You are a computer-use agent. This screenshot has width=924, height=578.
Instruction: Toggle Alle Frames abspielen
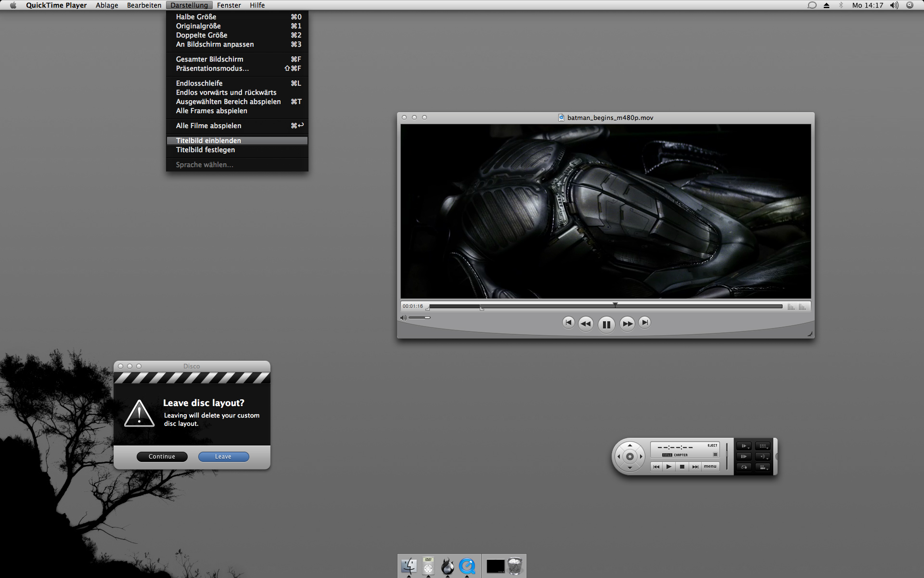(x=237, y=111)
